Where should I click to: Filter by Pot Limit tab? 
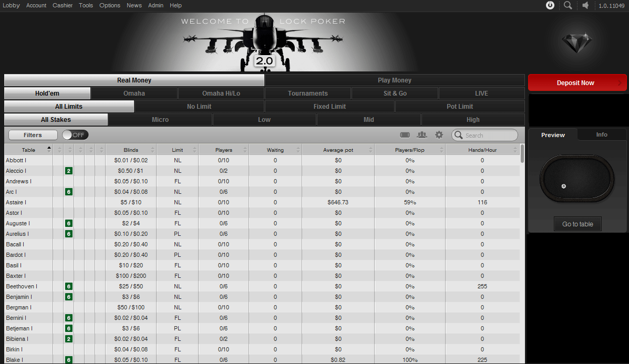click(x=460, y=107)
